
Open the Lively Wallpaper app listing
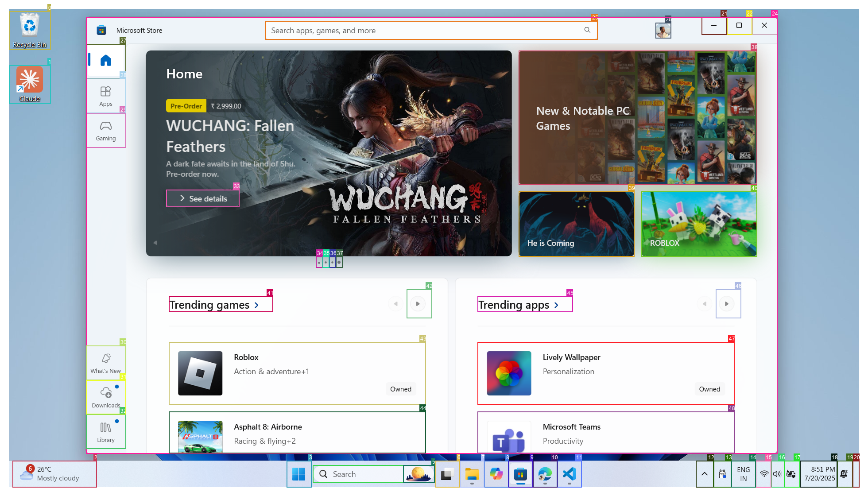pyautogui.click(x=605, y=373)
